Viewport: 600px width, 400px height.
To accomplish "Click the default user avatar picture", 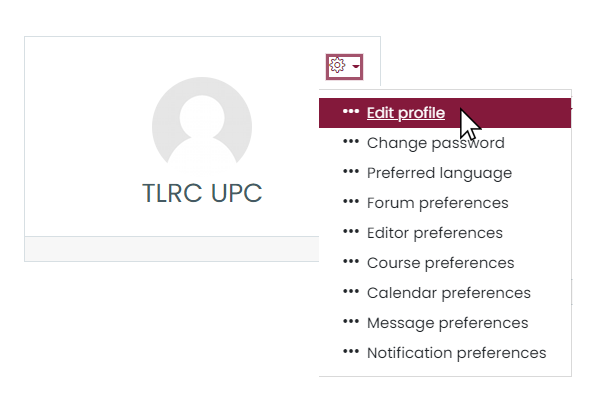I will [202, 126].
